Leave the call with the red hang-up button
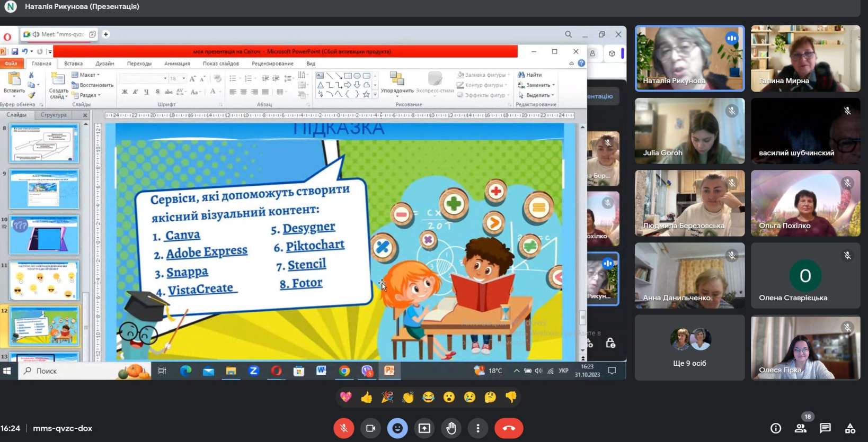The height and width of the screenshot is (442, 868). click(509, 428)
